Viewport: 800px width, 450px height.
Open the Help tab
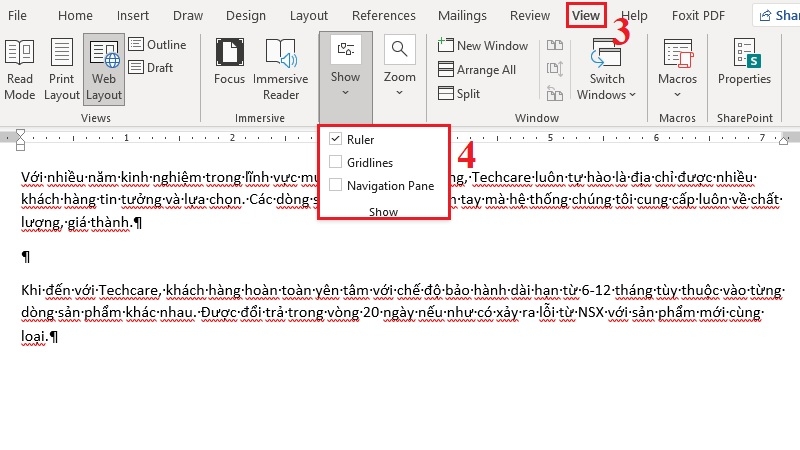pyautogui.click(x=634, y=16)
